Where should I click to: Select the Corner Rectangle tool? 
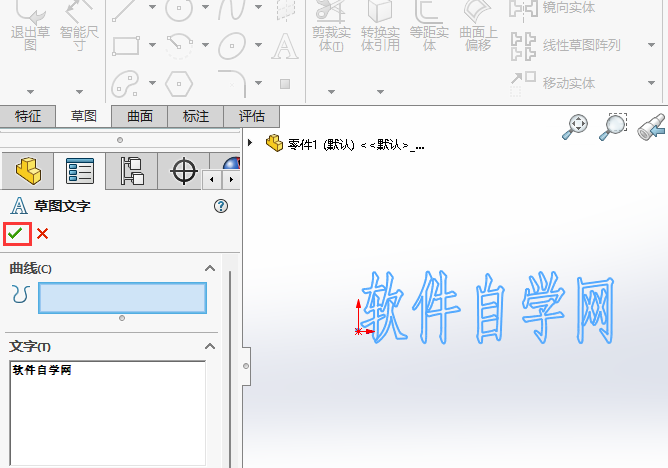click(x=126, y=45)
